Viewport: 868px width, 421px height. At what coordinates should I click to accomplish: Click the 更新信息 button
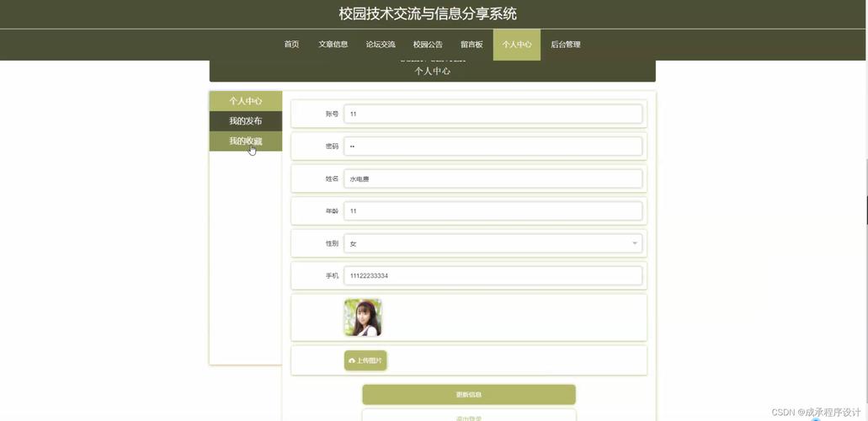tap(469, 394)
